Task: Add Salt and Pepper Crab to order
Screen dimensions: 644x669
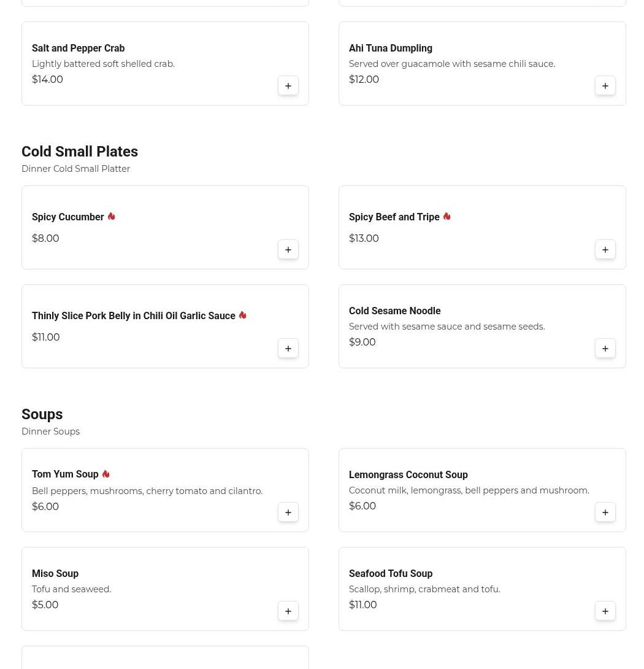Action: [288, 86]
